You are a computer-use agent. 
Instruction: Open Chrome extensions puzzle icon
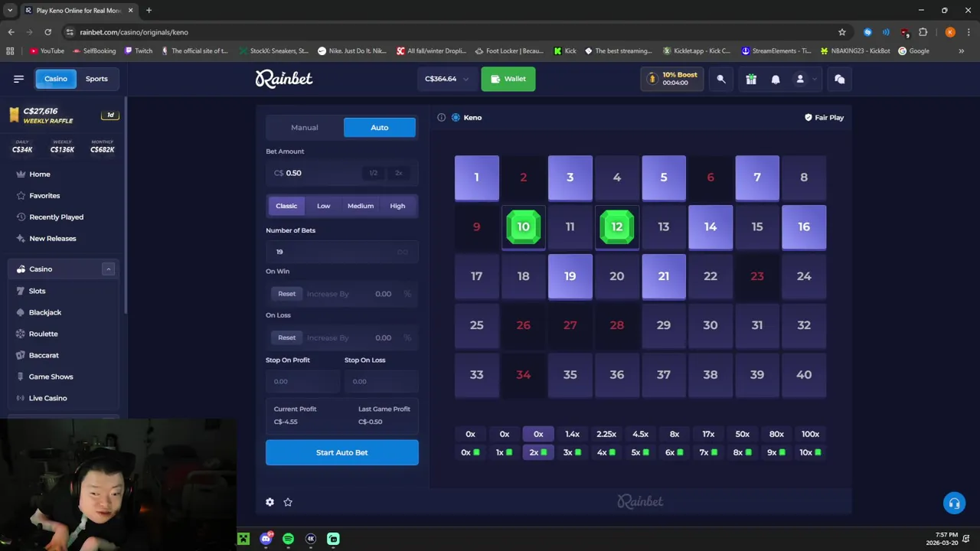[x=923, y=32]
